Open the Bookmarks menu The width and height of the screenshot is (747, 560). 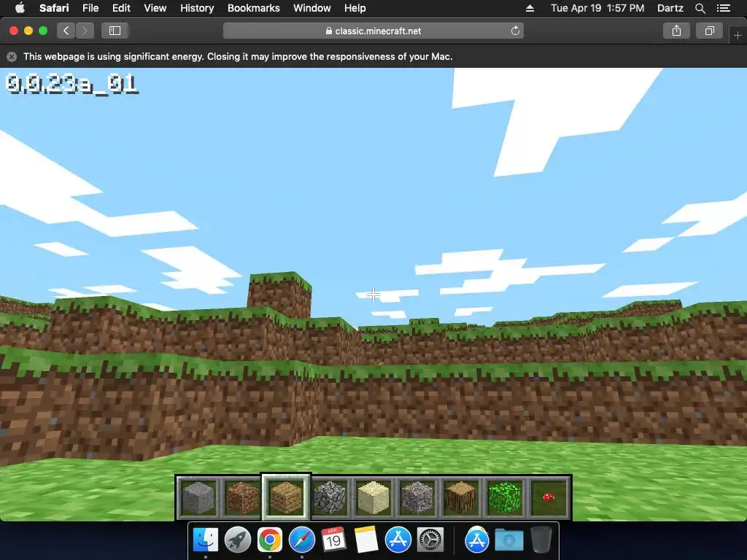pyautogui.click(x=253, y=8)
